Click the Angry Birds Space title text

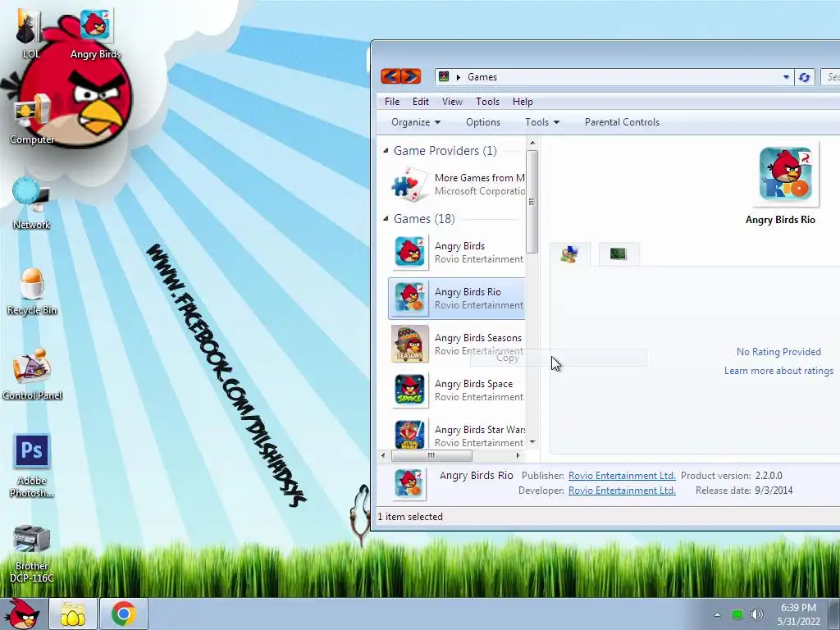tap(473, 384)
